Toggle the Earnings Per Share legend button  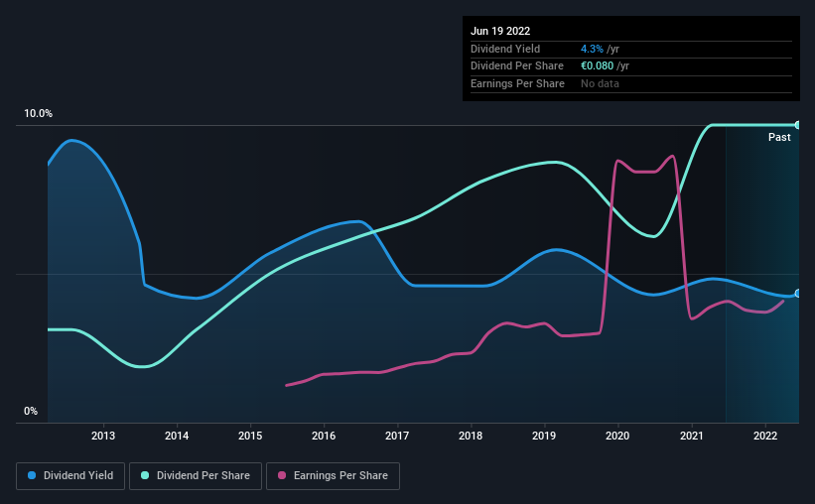pyautogui.click(x=333, y=476)
